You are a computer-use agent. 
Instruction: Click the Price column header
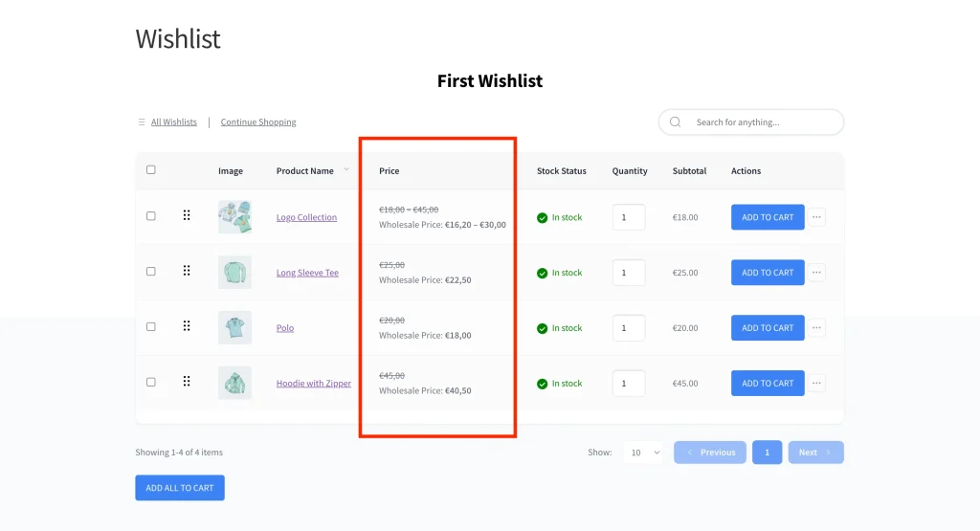[389, 170]
